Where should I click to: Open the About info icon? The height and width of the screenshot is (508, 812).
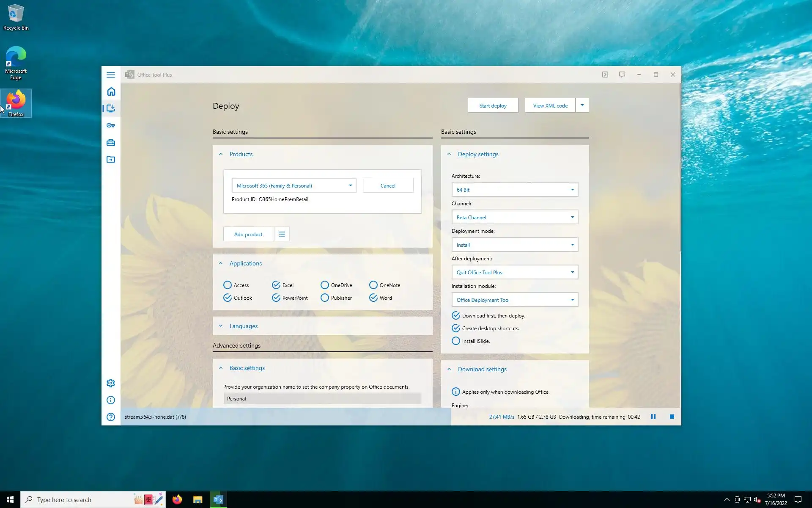(x=111, y=400)
